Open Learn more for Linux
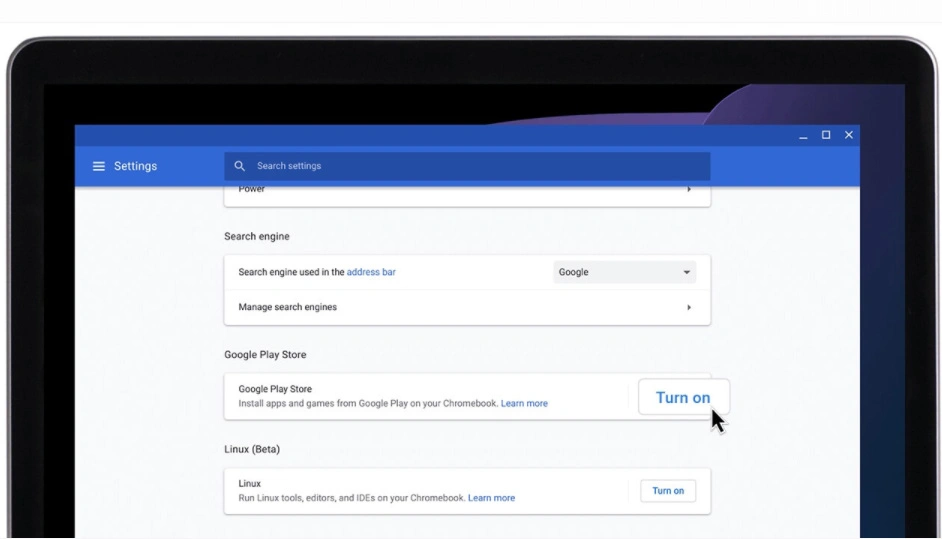This screenshot has height=539, width=942. 491,498
